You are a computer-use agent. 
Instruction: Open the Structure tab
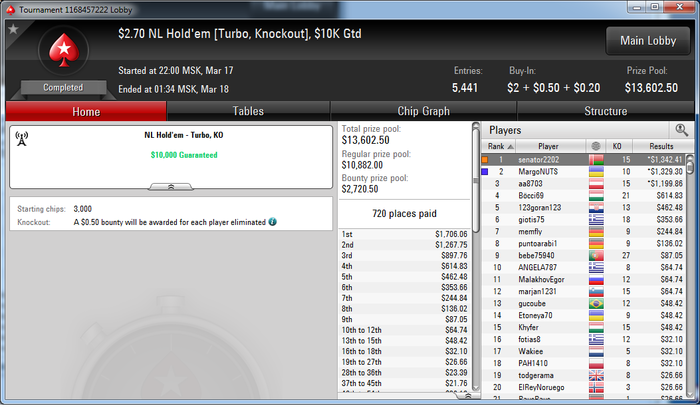click(605, 111)
